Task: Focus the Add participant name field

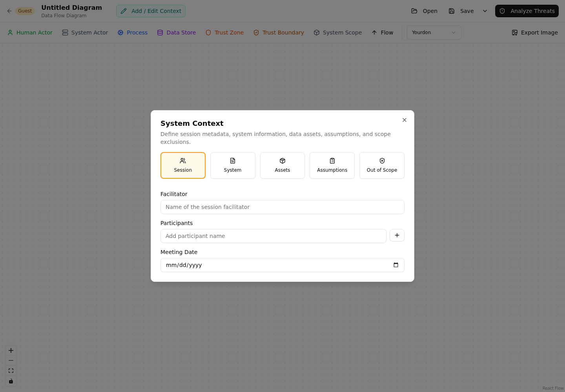Action: point(273,236)
